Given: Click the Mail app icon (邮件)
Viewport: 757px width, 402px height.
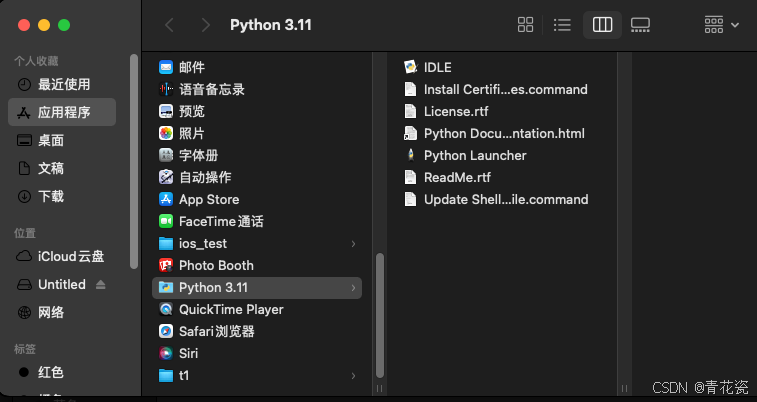Looking at the screenshot, I should point(166,67).
